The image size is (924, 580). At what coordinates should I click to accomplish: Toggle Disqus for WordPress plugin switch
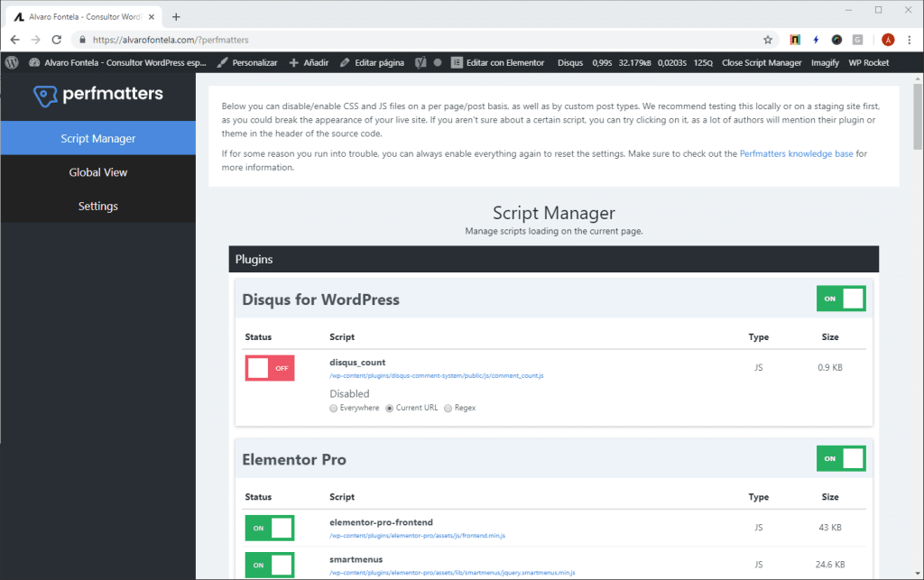pyautogui.click(x=840, y=299)
